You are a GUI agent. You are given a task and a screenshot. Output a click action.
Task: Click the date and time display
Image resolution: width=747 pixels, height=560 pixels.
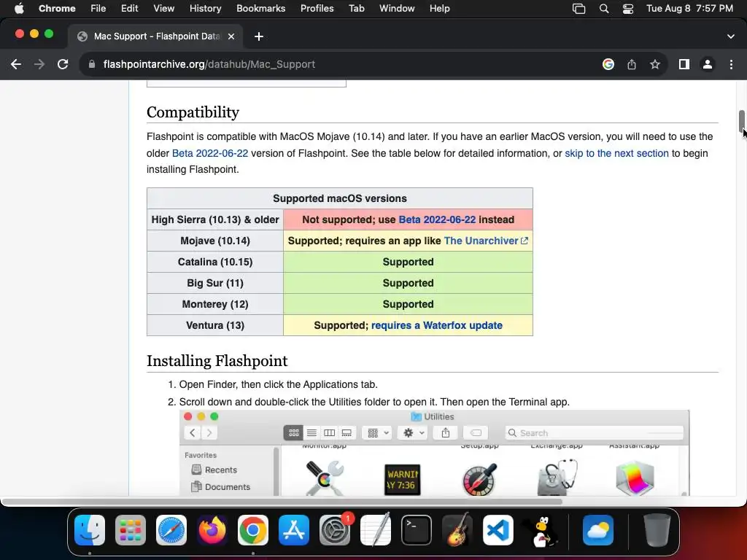pos(689,9)
